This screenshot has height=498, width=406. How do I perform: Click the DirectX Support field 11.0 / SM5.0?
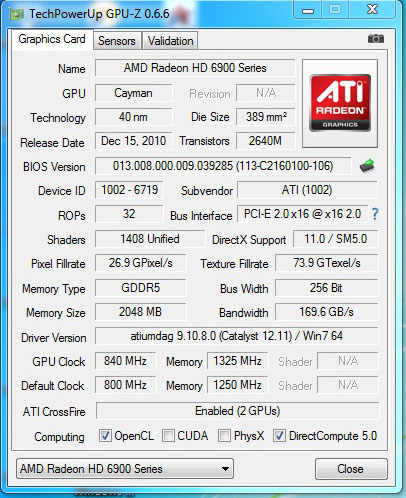(x=336, y=239)
